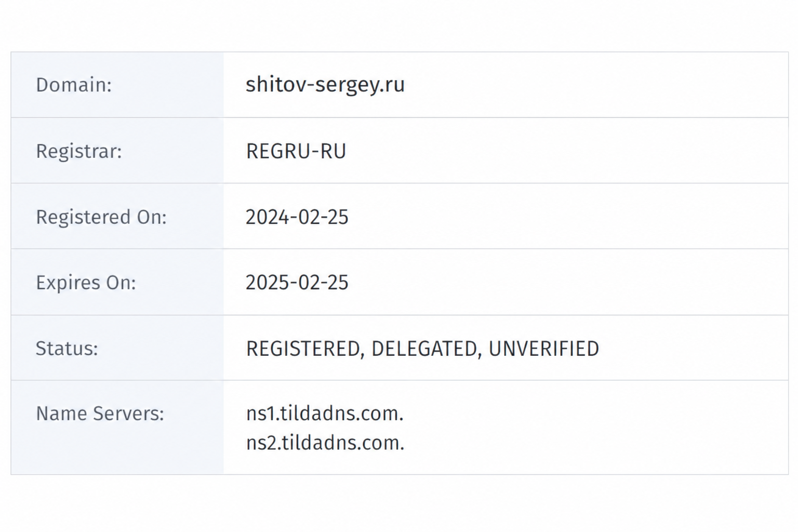
Task: Click the ns1.tildadns.com. name server
Action: pyautogui.click(x=325, y=414)
